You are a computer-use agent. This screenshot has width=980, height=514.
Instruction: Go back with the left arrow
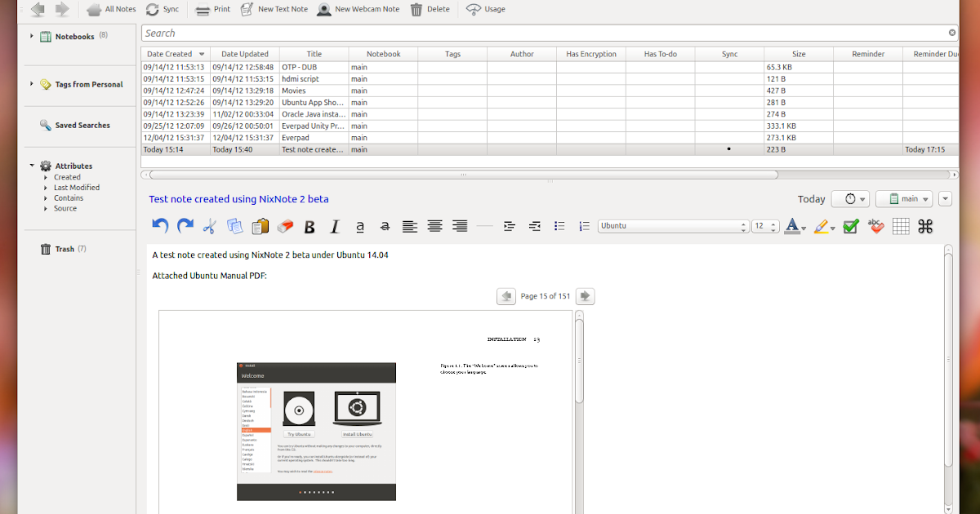pos(38,9)
